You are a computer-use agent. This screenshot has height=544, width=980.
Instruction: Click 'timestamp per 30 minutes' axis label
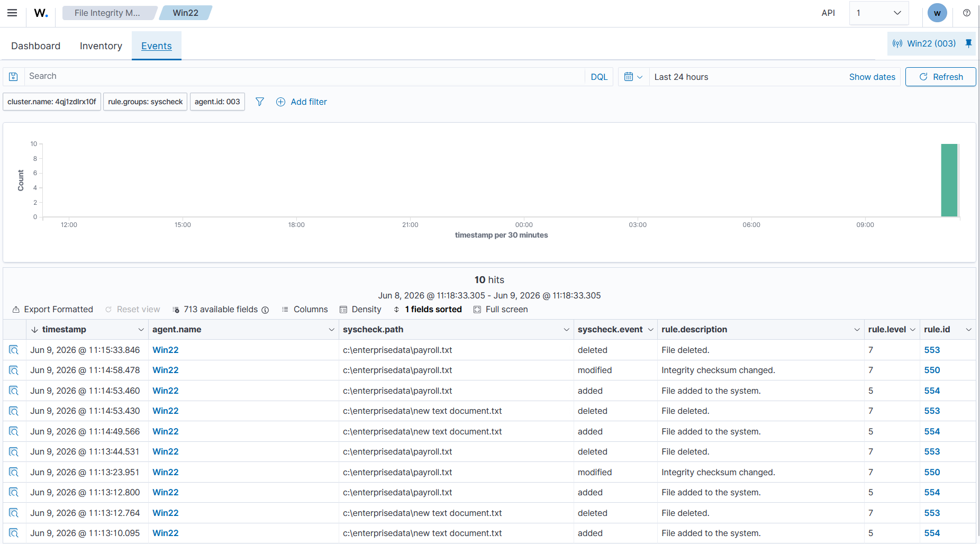pos(501,235)
